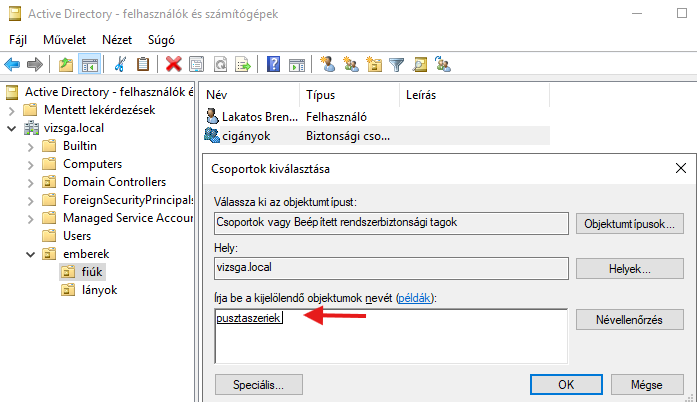Sort the list by Típus column header
This screenshot has width=697, height=402.
[320, 94]
